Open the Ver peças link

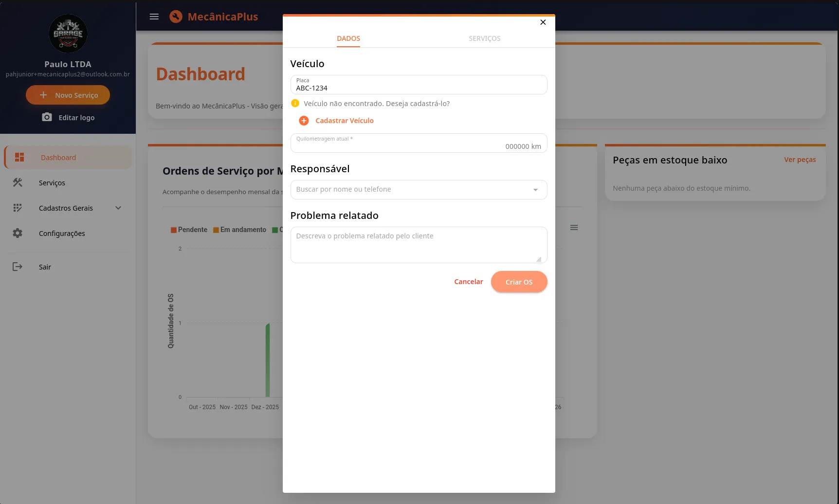pyautogui.click(x=800, y=160)
